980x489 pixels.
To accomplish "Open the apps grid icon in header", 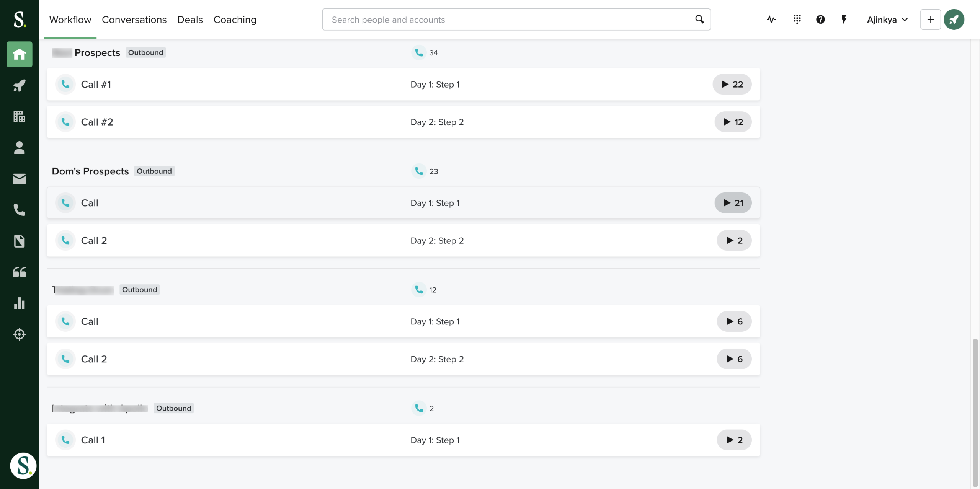I will coord(797,20).
